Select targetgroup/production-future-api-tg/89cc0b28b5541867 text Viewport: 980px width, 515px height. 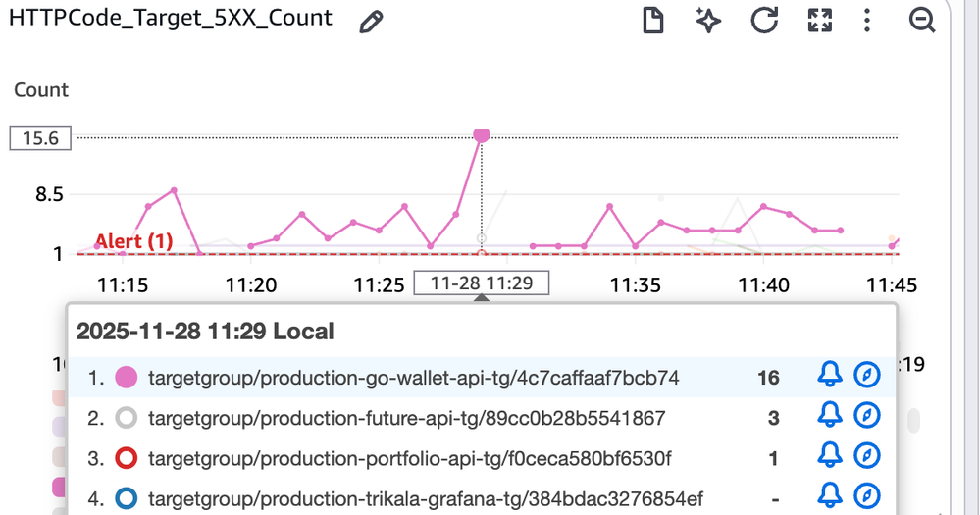coord(407,418)
